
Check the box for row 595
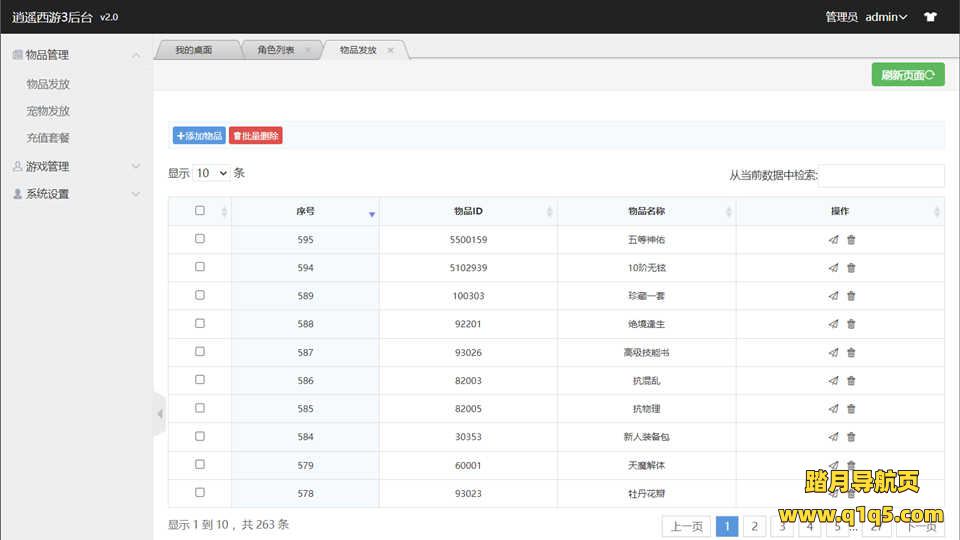(x=200, y=239)
